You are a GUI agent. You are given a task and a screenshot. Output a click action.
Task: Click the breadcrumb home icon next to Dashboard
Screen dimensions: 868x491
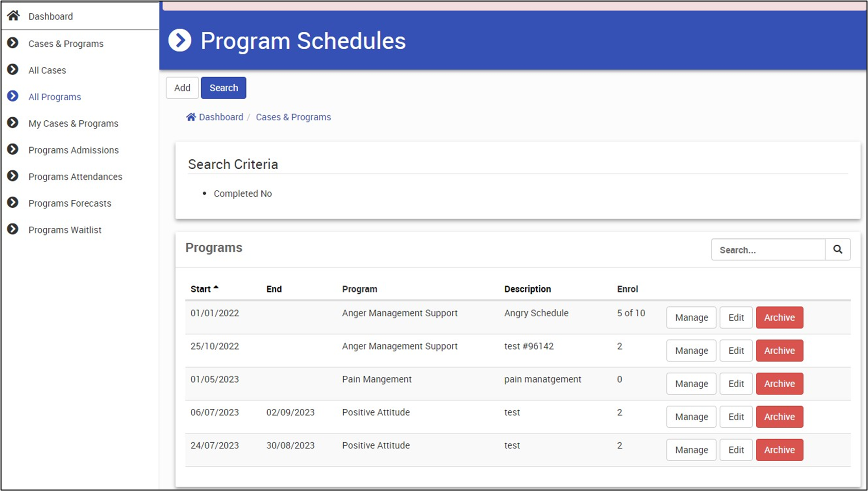click(191, 117)
